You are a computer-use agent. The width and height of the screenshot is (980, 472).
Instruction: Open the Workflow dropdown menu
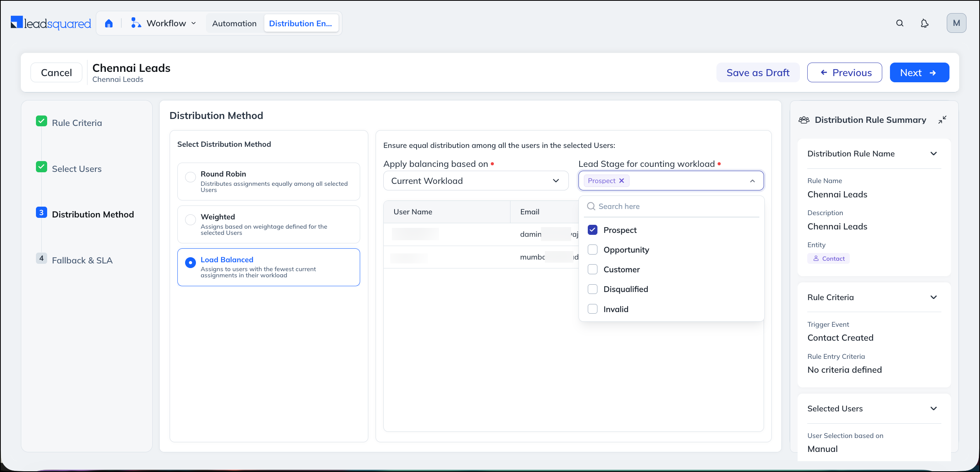coord(164,23)
